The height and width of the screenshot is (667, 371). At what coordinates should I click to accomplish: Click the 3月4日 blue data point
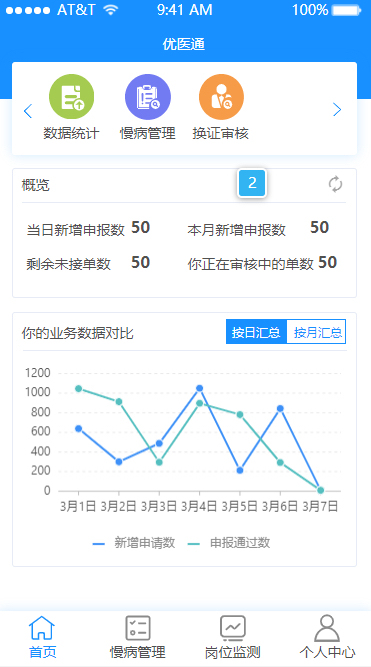tap(199, 388)
